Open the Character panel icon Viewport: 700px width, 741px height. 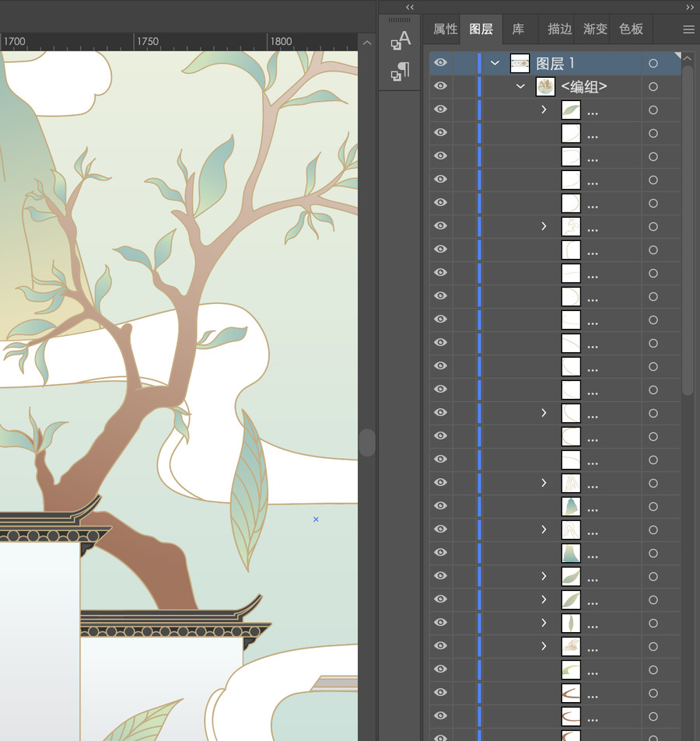click(401, 40)
